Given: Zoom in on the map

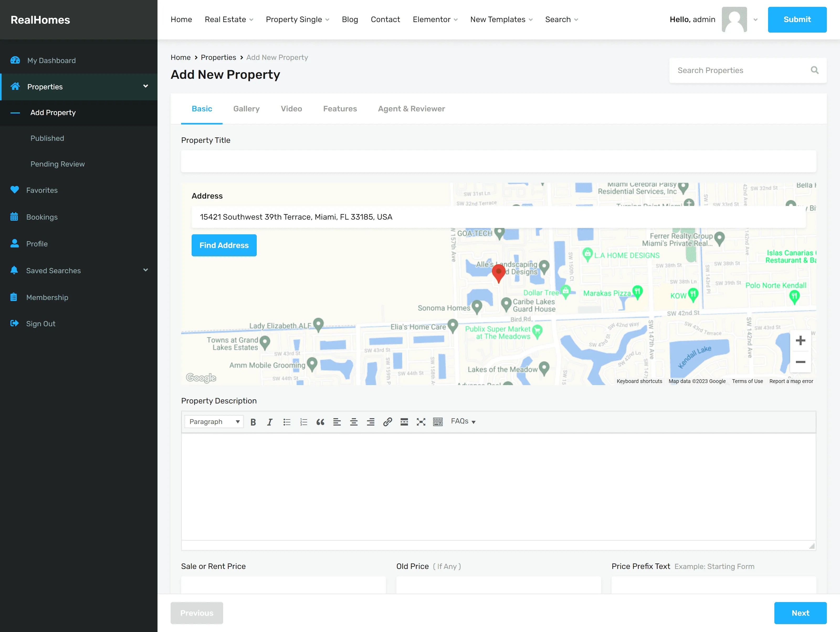Looking at the screenshot, I should pyautogui.click(x=801, y=340).
